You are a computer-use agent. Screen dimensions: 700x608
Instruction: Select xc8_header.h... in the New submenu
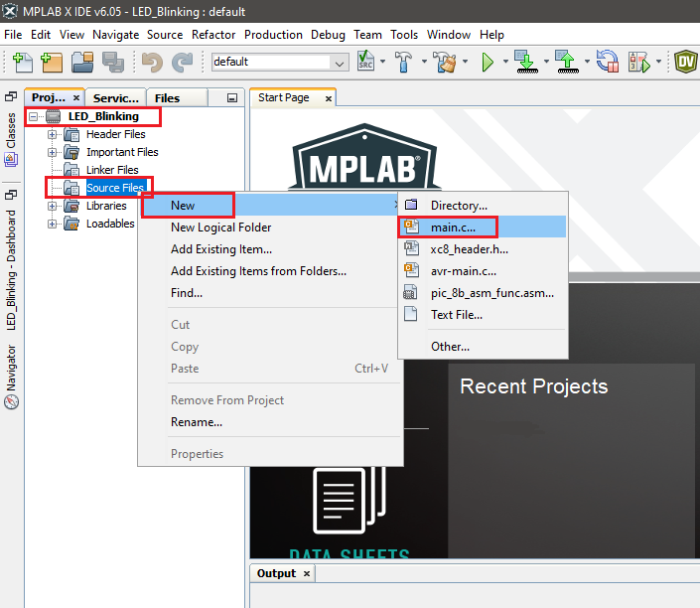483,249
